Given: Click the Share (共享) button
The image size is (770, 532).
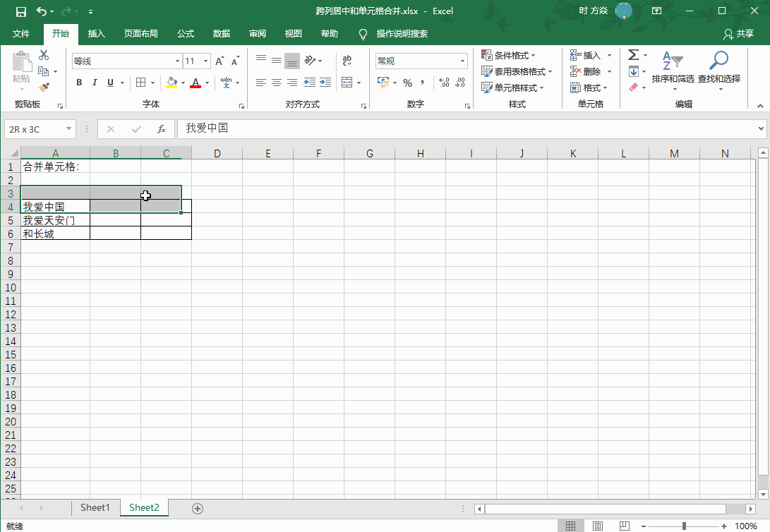Looking at the screenshot, I should tap(738, 33).
